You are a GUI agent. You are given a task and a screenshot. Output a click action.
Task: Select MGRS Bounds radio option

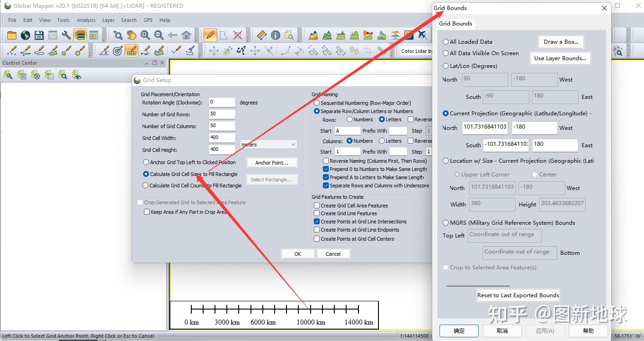pyautogui.click(x=446, y=223)
